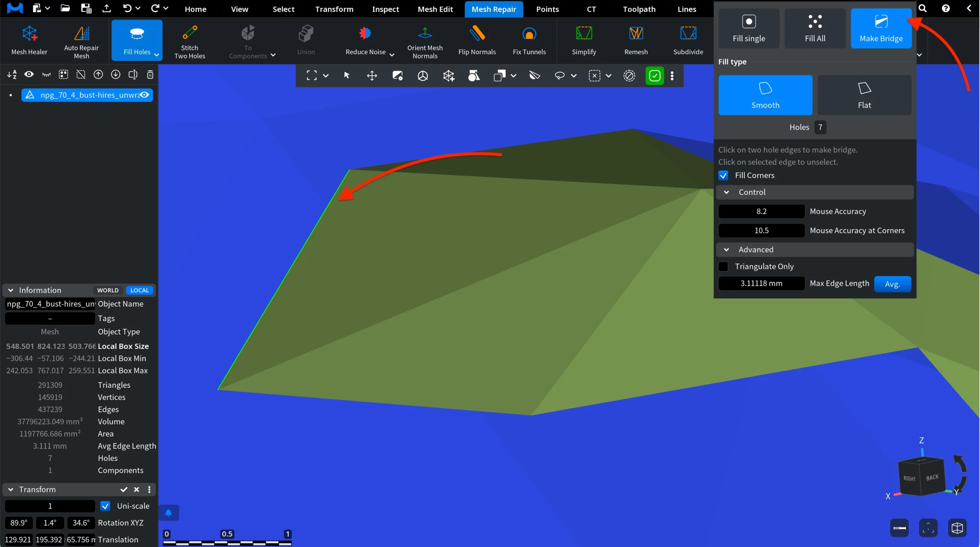Open the Toolpath menu
This screenshot has height=547, width=980.
click(638, 9)
